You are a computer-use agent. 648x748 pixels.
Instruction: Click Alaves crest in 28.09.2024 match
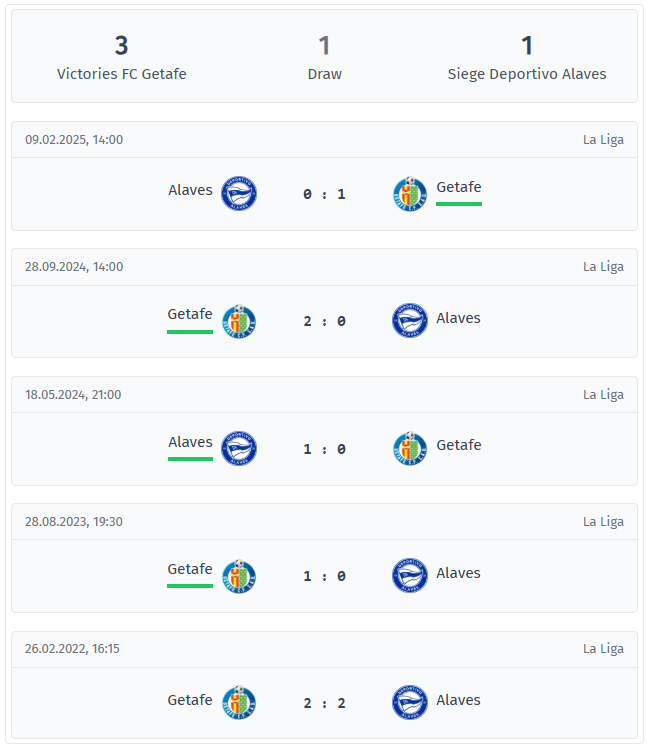click(x=410, y=321)
